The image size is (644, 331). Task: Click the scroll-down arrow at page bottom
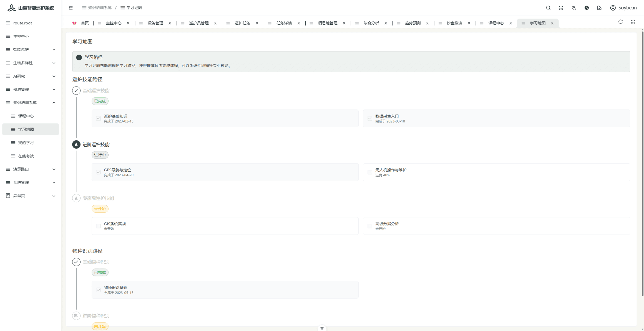[x=322, y=328]
